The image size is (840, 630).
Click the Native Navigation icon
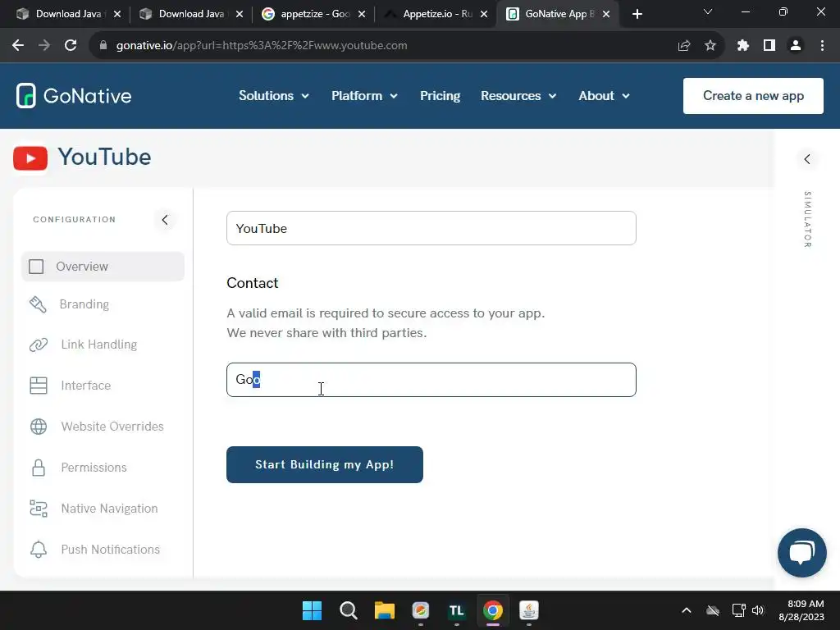pos(38,509)
